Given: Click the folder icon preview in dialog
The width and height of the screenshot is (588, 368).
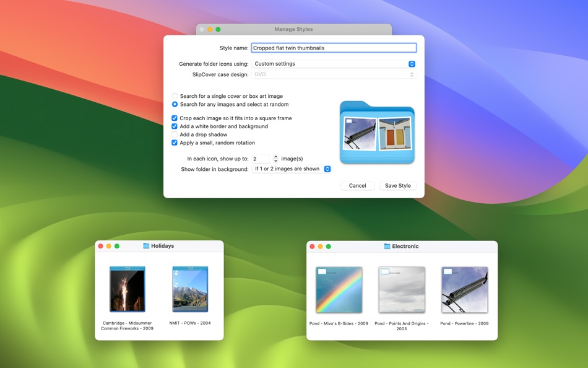Looking at the screenshot, I should [378, 132].
